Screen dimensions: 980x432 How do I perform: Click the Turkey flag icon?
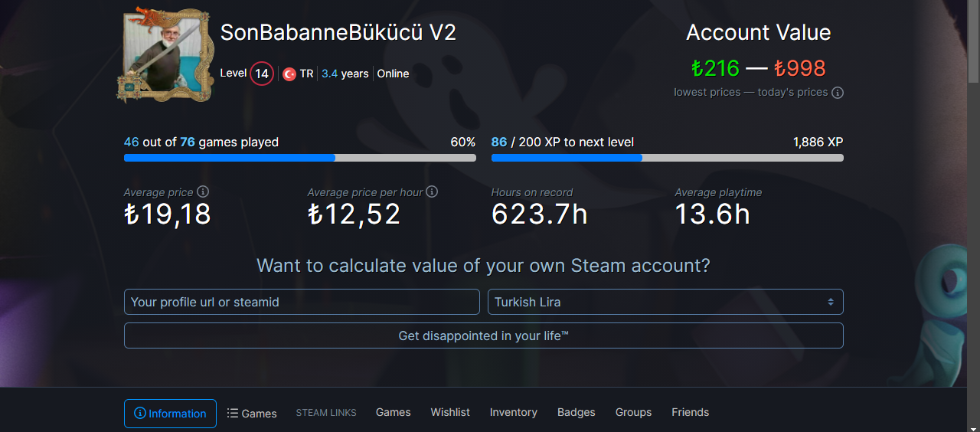click(289, 74)
